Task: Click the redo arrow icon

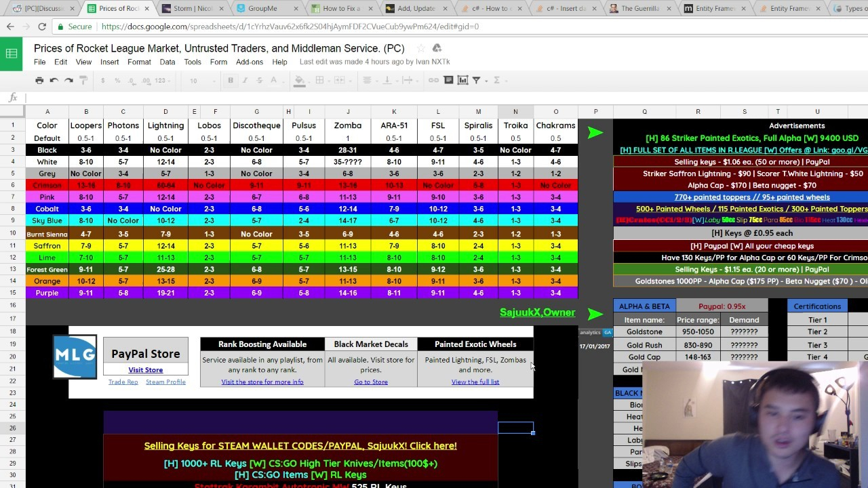Action: click(x=68, y=80)
